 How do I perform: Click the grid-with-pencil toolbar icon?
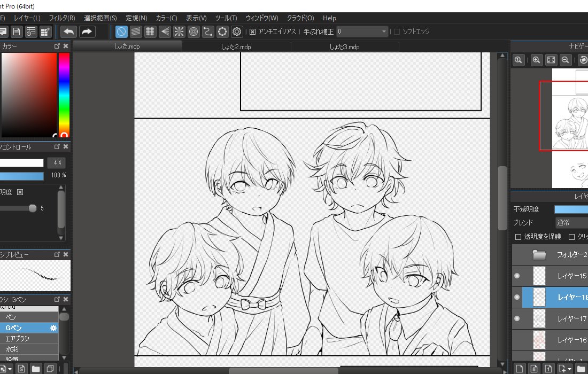pyautogui.click(x=45, y=32)
